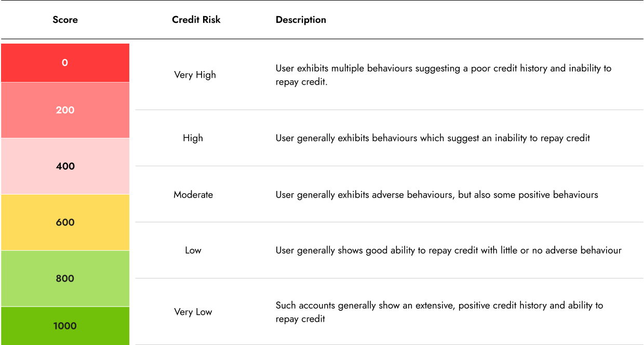This screenshot has height=345, width=644.
Task: Click the red score 0 block
Action: pos(65,63)
